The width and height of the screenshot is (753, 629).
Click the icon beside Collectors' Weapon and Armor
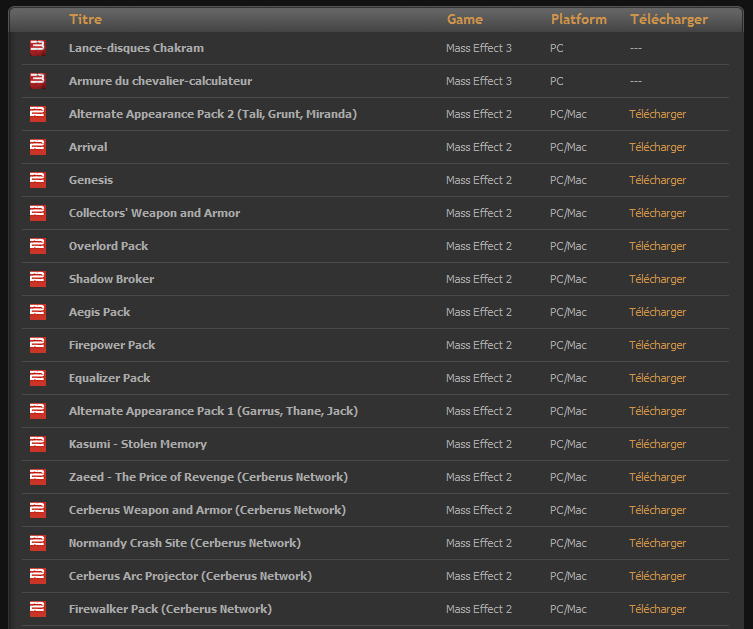point(38,213)
